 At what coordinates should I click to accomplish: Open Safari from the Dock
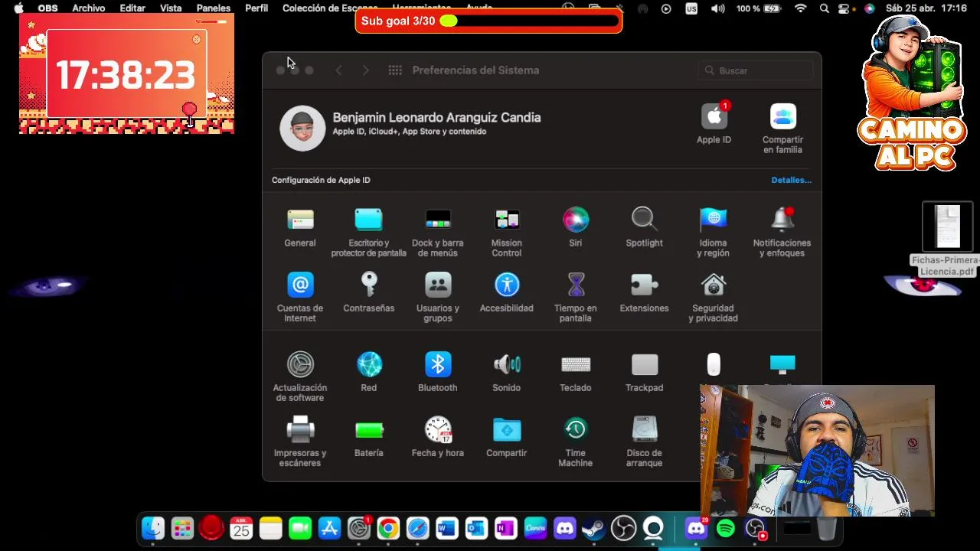pyautogui.click(x=417, y=528)
